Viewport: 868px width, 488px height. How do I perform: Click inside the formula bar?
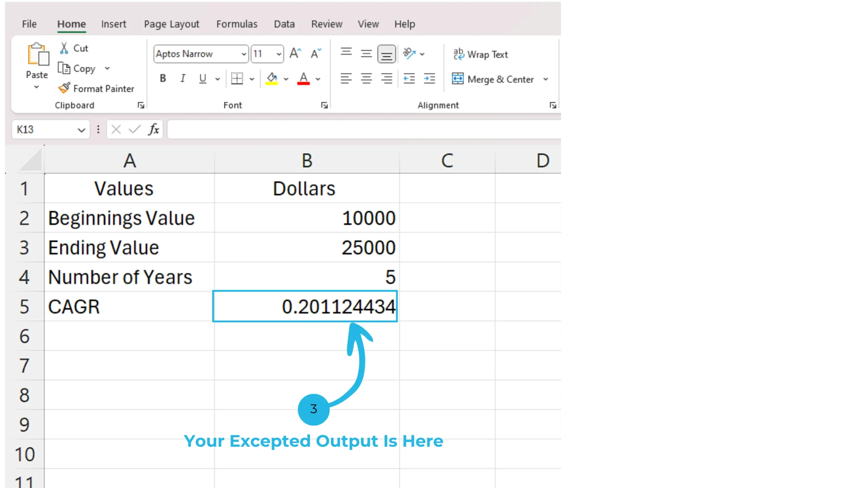click(364, 129)
